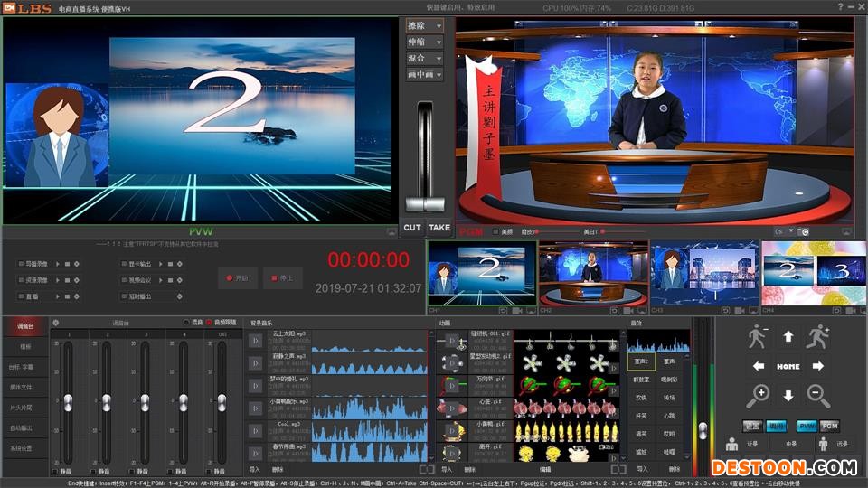Click the mixer panel settings gear icon
The width and height of the screenshot is (868, 488).
(x=55, y=323)
